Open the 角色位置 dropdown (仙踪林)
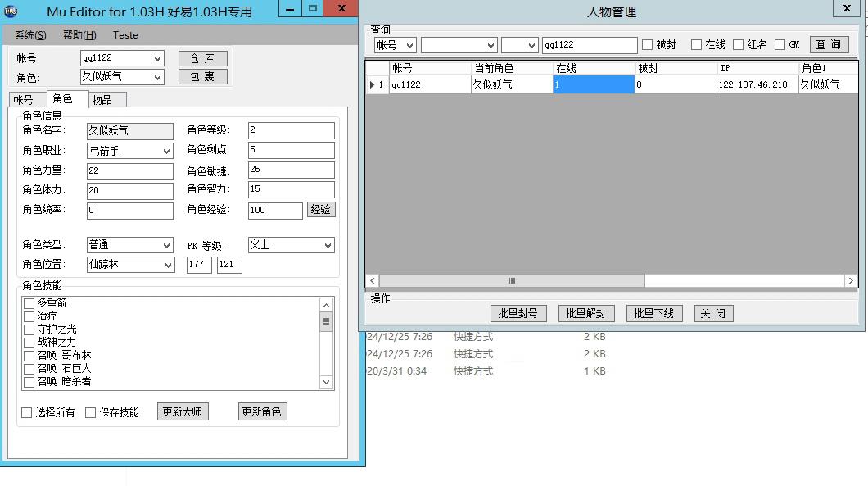Viewport: 868px width, 486px height. pos(169,265)
